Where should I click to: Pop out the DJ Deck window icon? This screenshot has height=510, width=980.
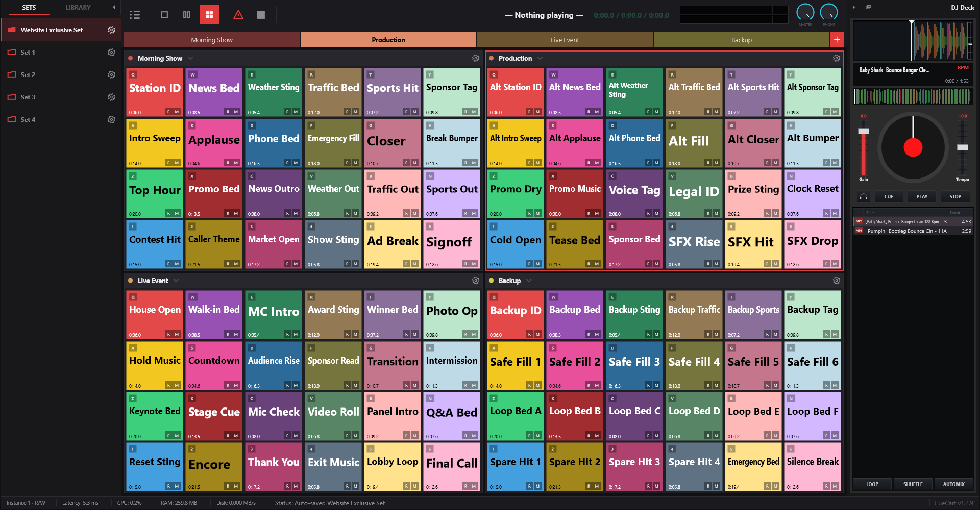click(x=868, y=7)
